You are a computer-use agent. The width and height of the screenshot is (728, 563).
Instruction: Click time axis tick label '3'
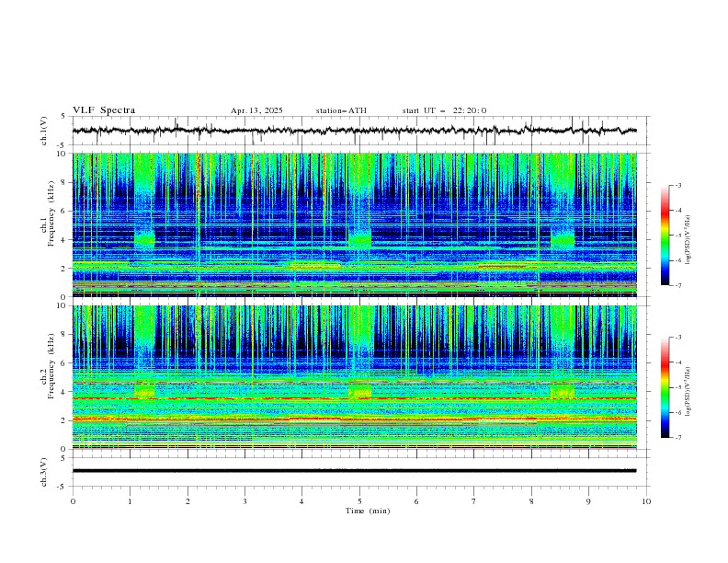(x=245, y=501)
